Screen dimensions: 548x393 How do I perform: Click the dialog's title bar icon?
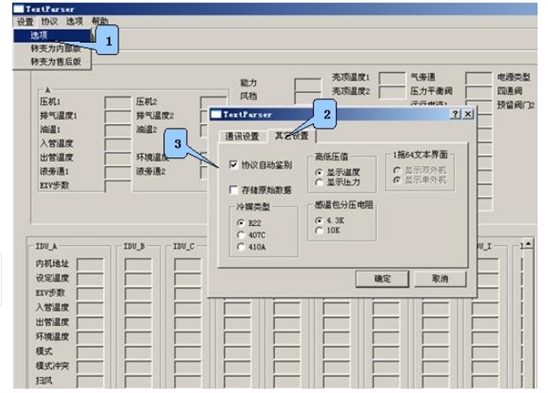tap(216, 114)
